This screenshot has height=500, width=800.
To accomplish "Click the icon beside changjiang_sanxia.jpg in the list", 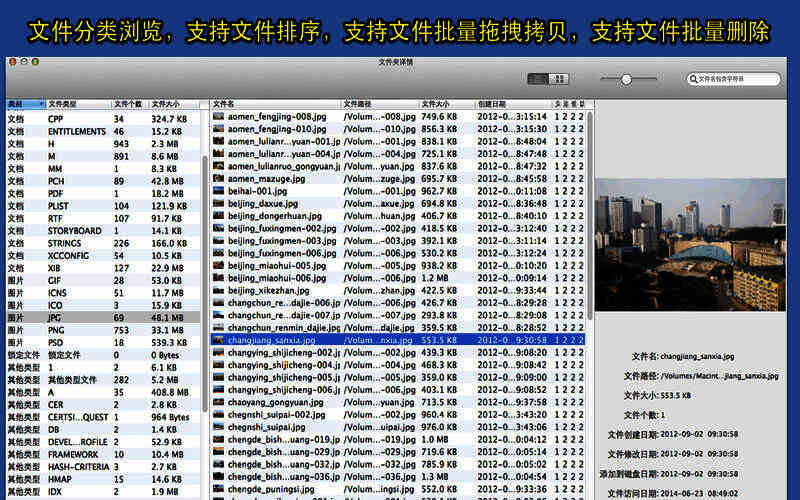I will pyautogui.click(x=219, y=340).
